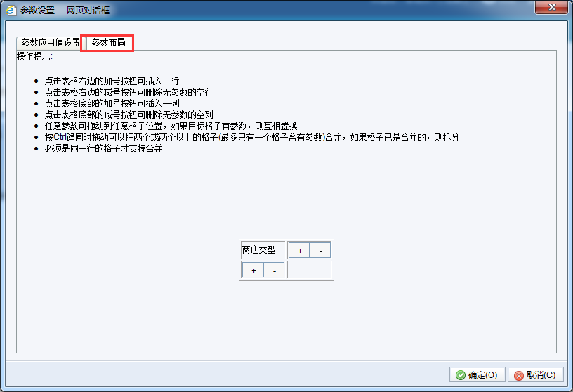Click the hint about deleting empty columns
Viewport: 573px width, 392px height.
tap(129, 115)
